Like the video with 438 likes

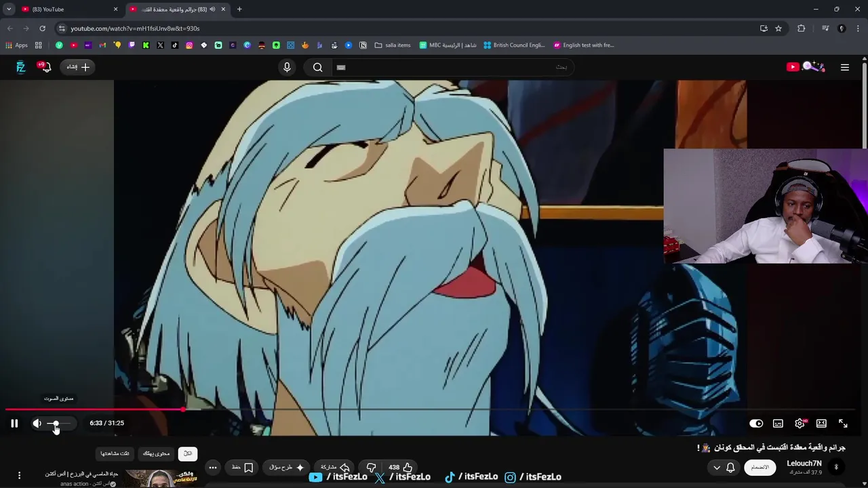(x=400, y=467)
